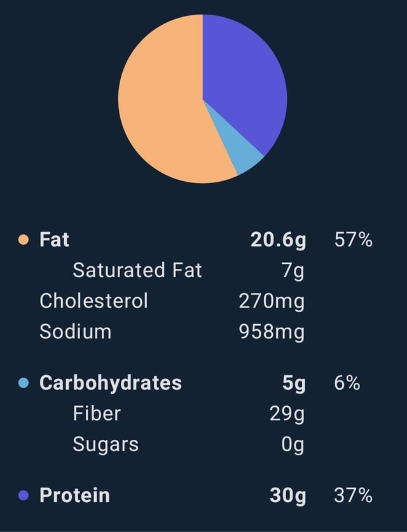Image resolution: width=407 pixels, height=532 pixels.
Task: Click the 270mg cholesterol value
Action: click(272, 302)
